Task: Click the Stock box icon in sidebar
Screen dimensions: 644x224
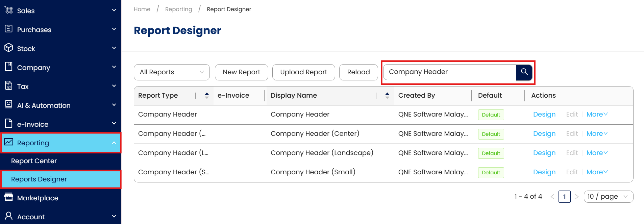Action: pos(9,48)
